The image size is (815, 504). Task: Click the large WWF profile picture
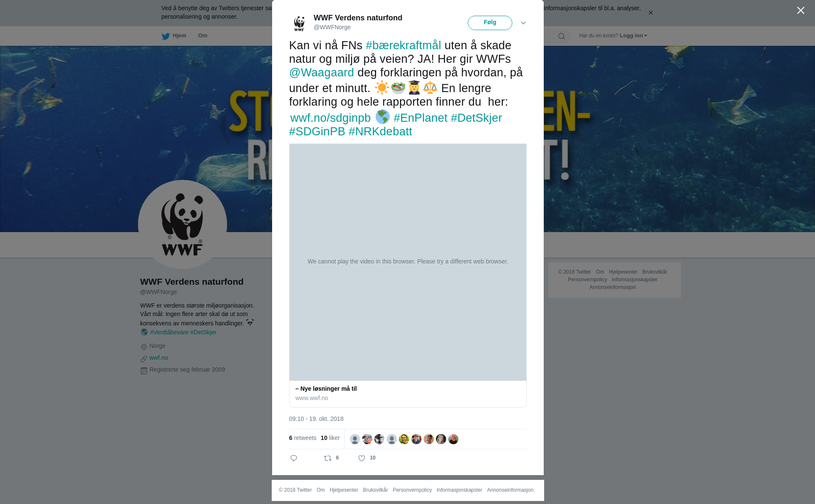point(183,224)
